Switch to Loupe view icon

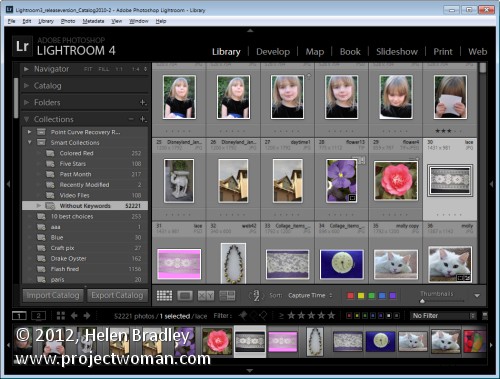coord(185,295)
